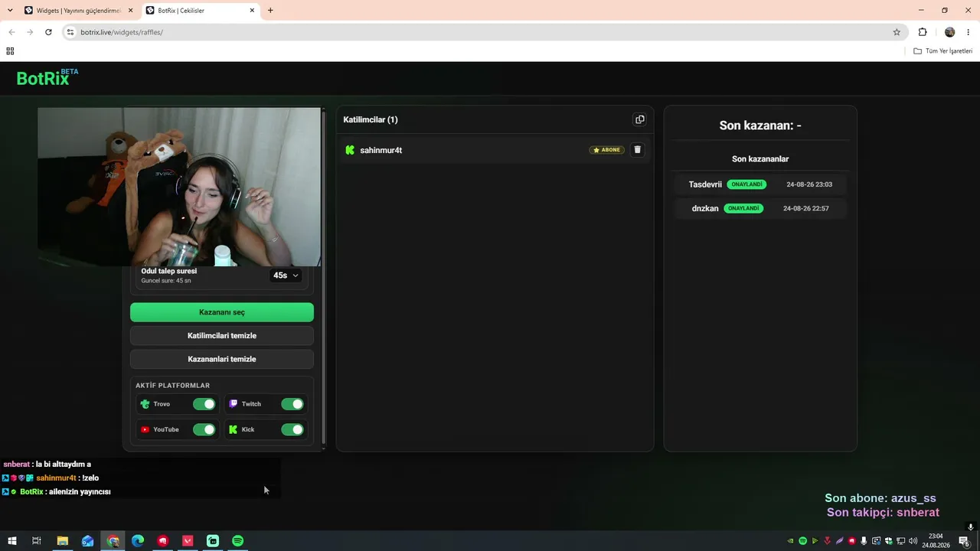Click the 'Odul talep suresi' label

(169, 271)
